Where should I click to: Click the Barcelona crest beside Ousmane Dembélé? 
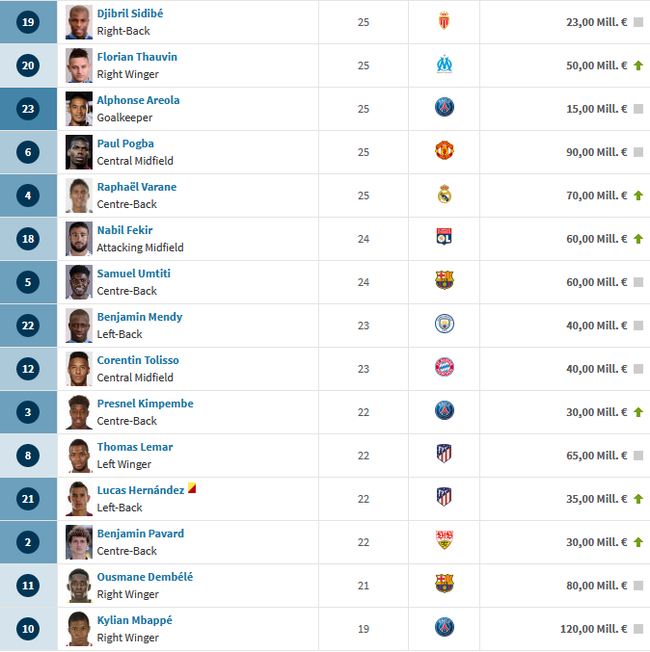(x=444, y=583)
